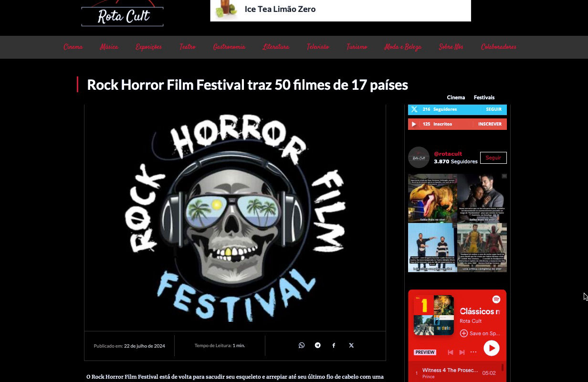Open the Festivais category tag
Screen dimensions: 588x382
pyautogui.click(x=484, y=97)
